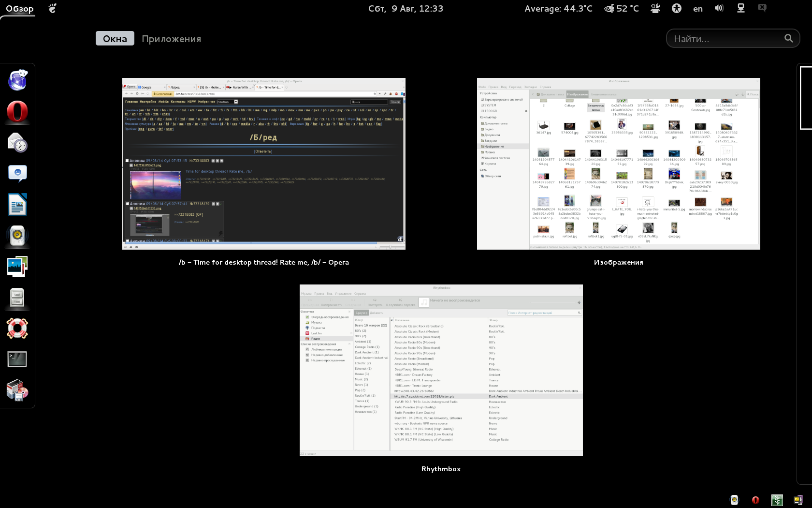Select the Изображения file manager window thumbnail
Image resolution: width=812 pixels, height=508 pixels.
pos(618,164)
